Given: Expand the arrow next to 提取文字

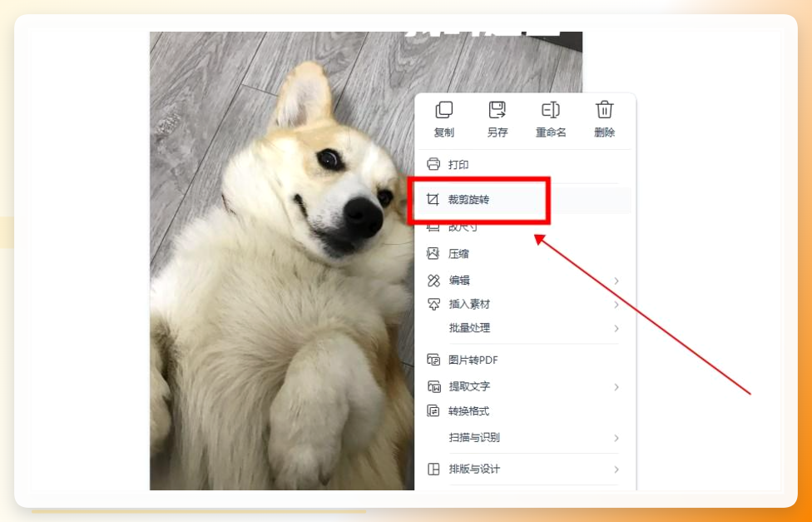Looking at the screenshot, I should click(x=616, y=386).
